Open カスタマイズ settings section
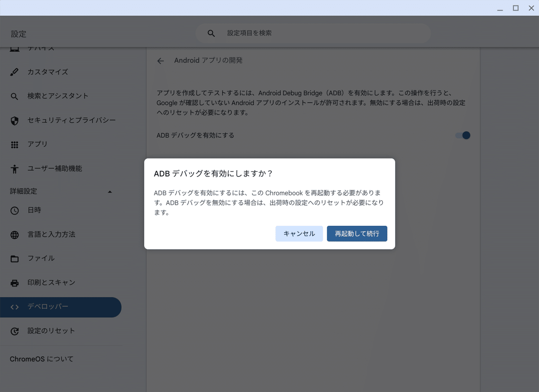 click(x=61, y=72)
